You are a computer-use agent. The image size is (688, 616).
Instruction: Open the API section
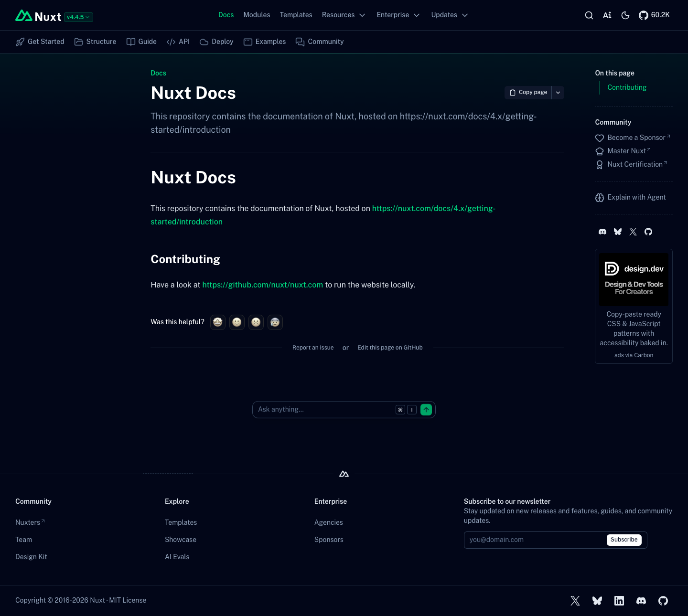tap(178, 42)
